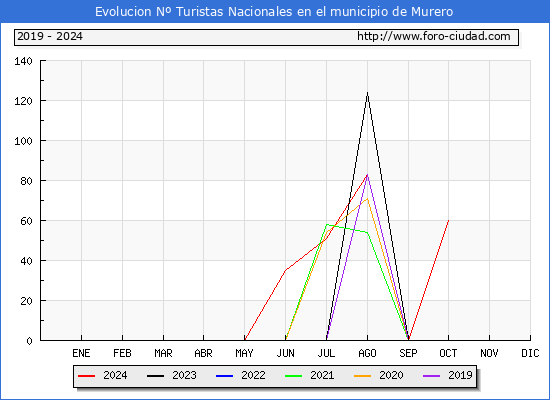The width and height of the screenshot is (550, 400).
Task: Click the purple 2019 legend swatch
Action: [x=431, y=376]
